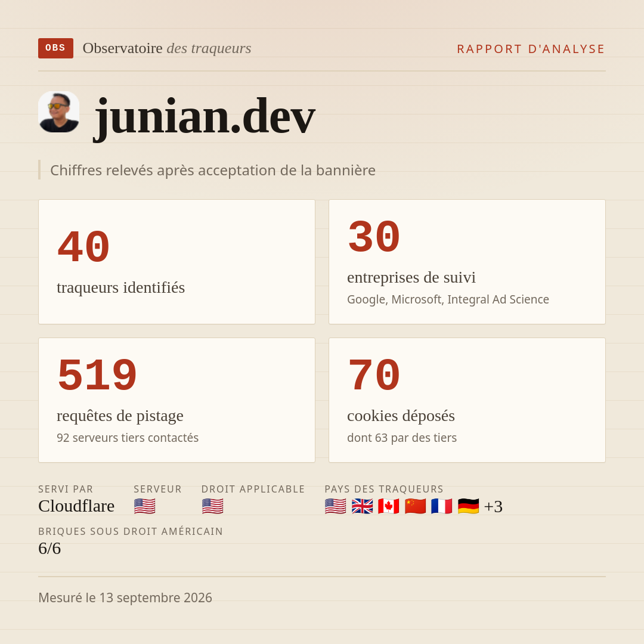Viewport: 644px width, 644px height.
Task: Click the 519 tracking requests number
Action: 97,376
